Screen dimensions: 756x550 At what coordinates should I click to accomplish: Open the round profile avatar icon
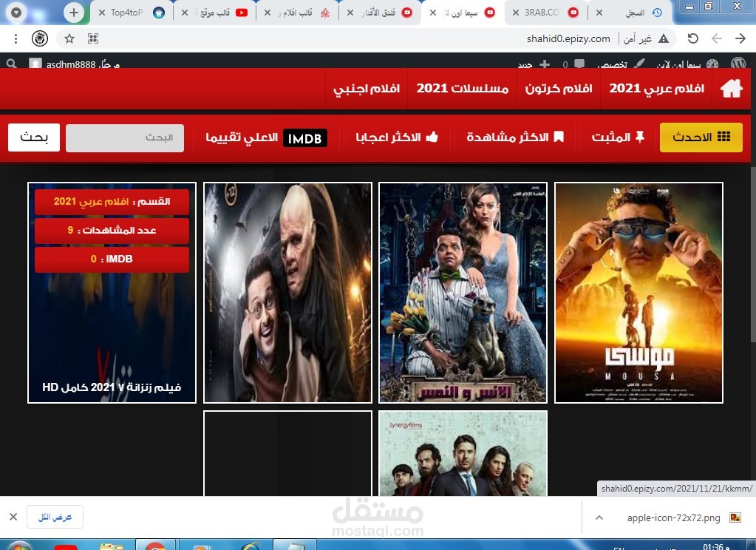click(x=40, y=38)
